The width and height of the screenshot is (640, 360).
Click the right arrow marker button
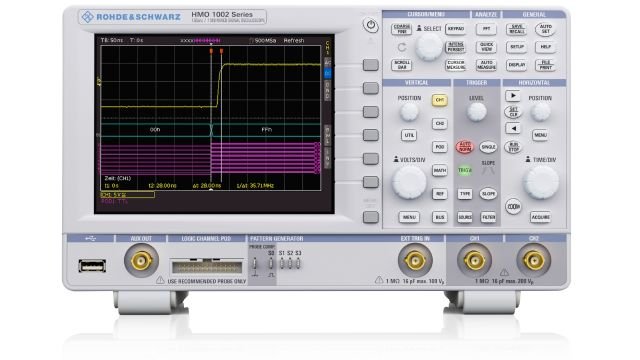513,96
